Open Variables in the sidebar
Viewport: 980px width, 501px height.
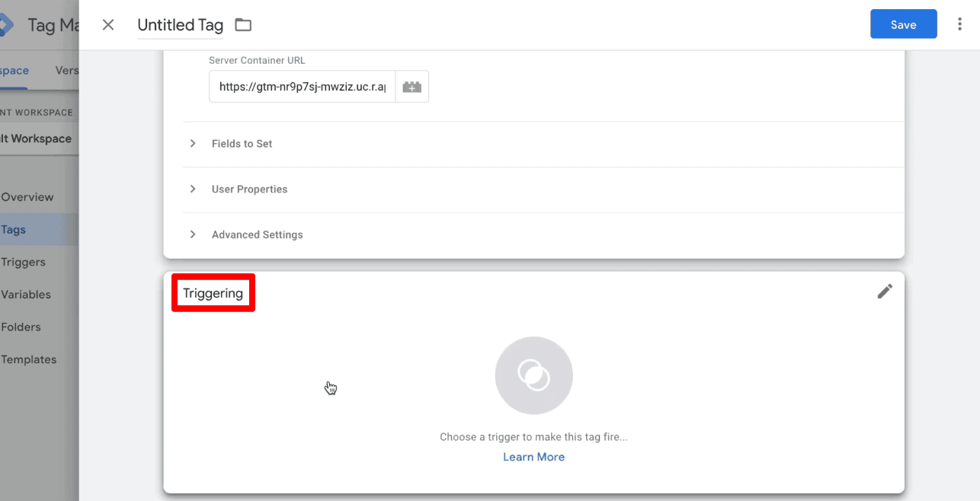26,295
